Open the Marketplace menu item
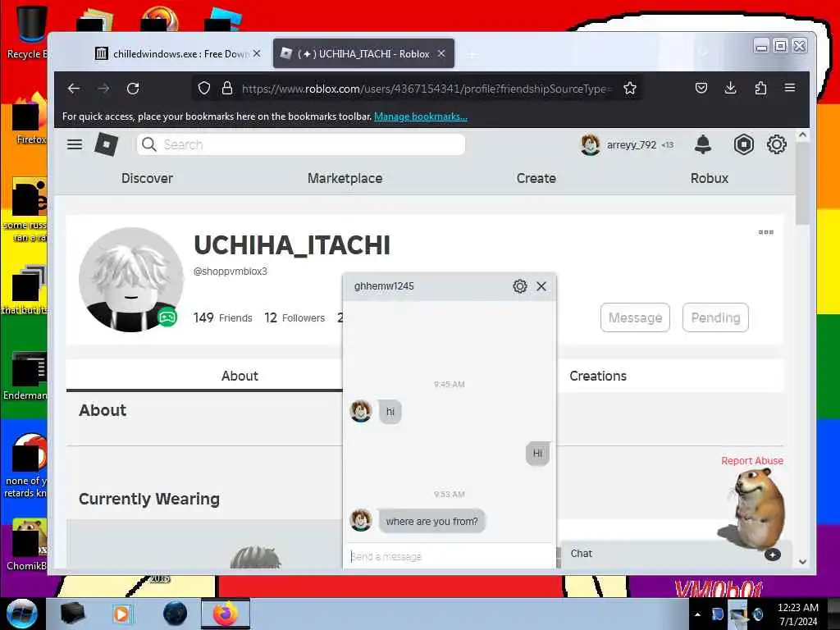 click(x=345, y=178)
